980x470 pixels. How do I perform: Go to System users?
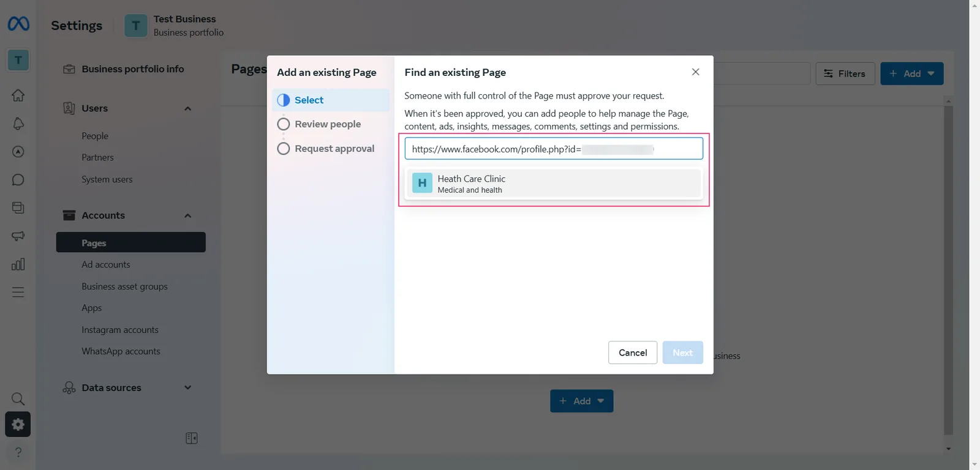pyautogui.click(x=107, y=179)
